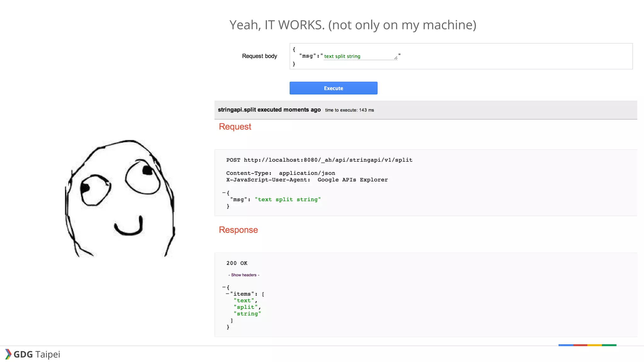Collapse the request JSON body object
Viewport: 644px width, 362px height.
point(224,193)
